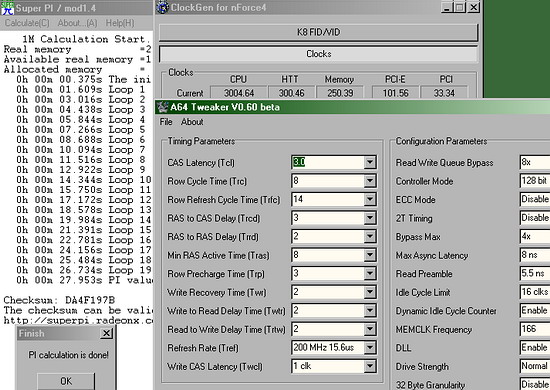Click the Clocks button in ClockGen
Image resolution: width=550 pixels, height=390 pixels.
click(x=318, y=54)
